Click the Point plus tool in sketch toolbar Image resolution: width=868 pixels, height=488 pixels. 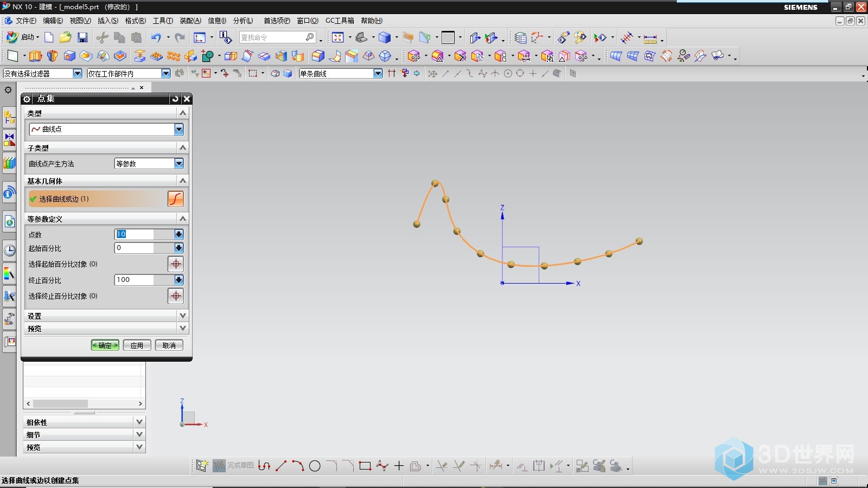coord(399,466)
